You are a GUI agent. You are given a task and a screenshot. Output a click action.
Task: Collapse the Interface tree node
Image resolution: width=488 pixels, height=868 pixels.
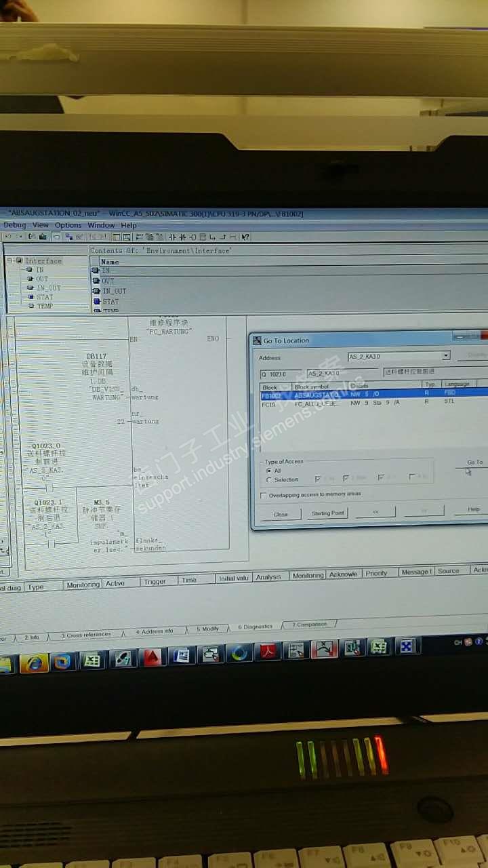(x=10, y=261)
